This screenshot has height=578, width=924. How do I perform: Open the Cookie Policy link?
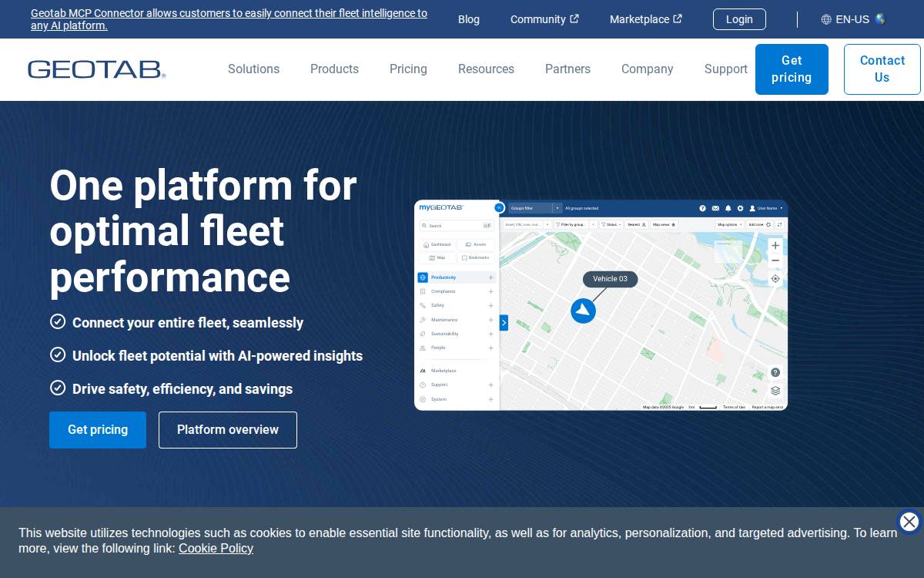216,549
